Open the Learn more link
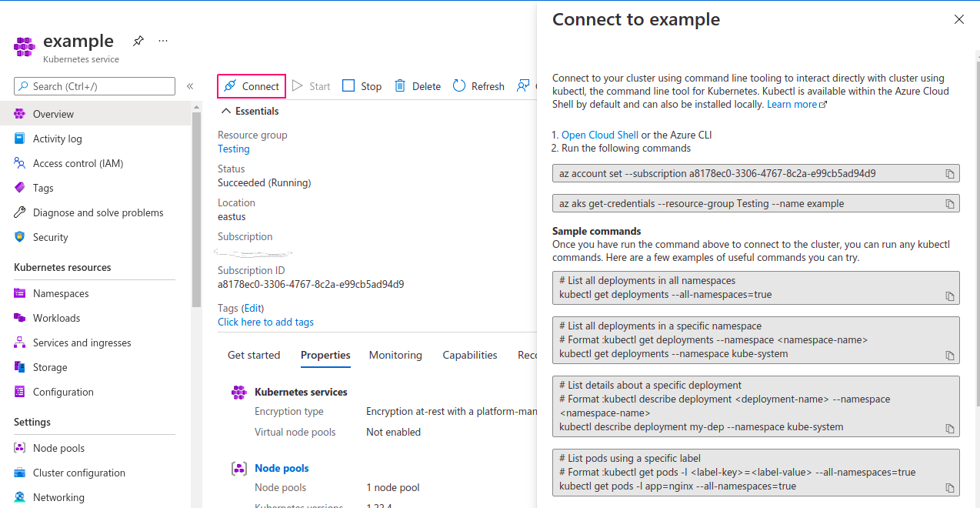 pos(797,104)
